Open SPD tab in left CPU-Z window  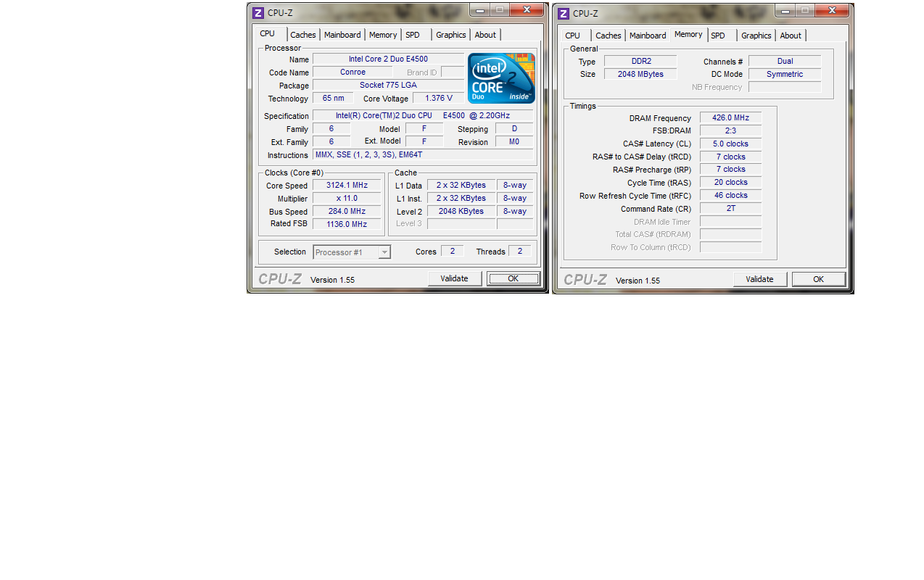pyautogui.click(x=413, y=35)
